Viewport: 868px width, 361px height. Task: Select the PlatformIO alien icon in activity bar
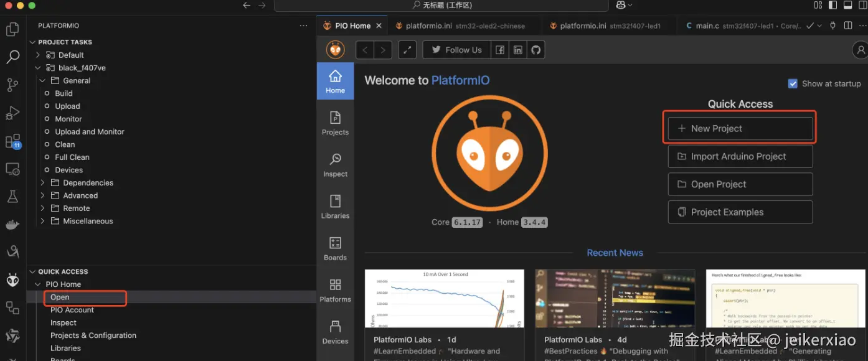(12, 280)
